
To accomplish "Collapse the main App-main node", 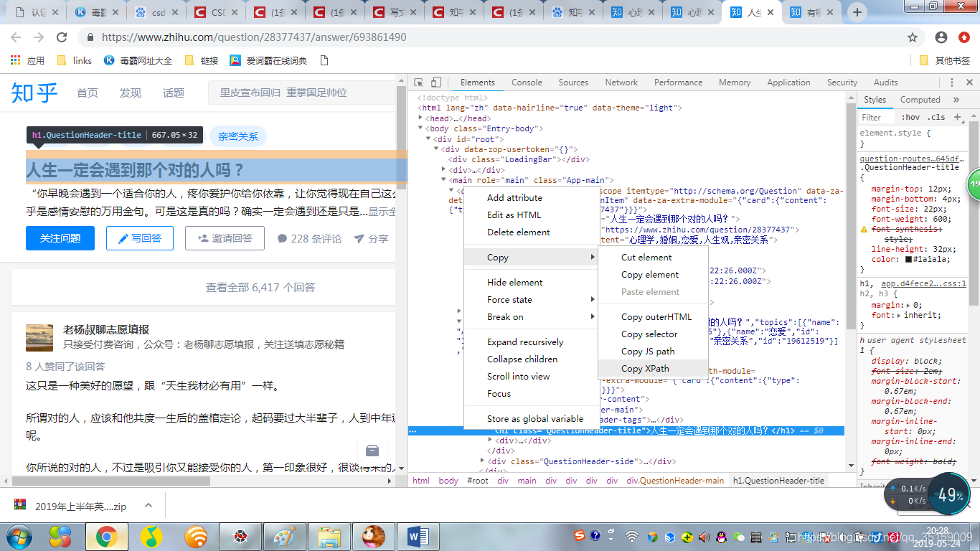I will pyautogui.click(x=445, y=180).
